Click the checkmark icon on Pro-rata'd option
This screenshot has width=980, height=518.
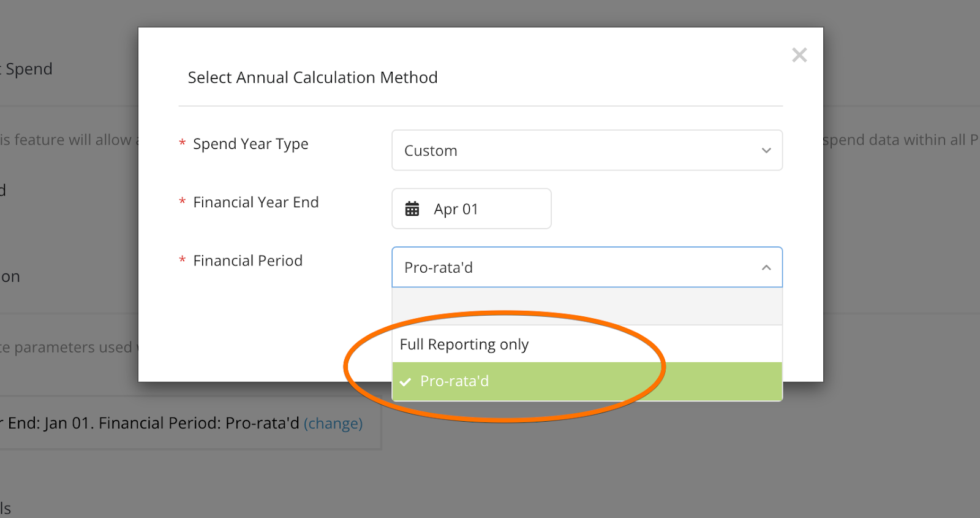pyautogui.click(x=405, y=381)
